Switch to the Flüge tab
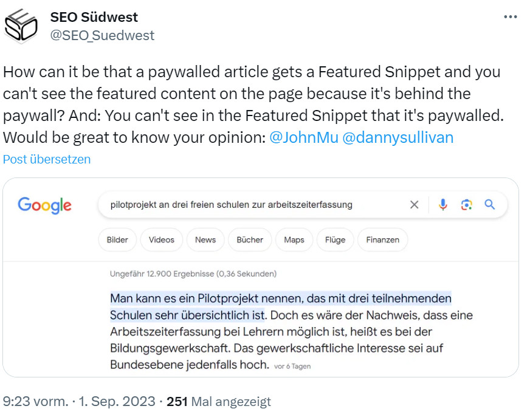This screenshot has width=527, height=420. pos(335,239)
